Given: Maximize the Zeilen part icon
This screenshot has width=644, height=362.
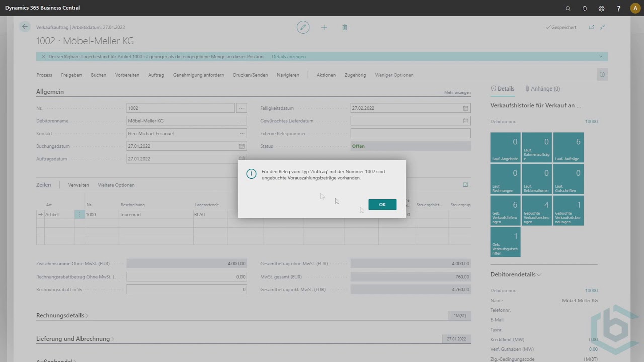Looking at the screenshot, I should coord(465,185).
